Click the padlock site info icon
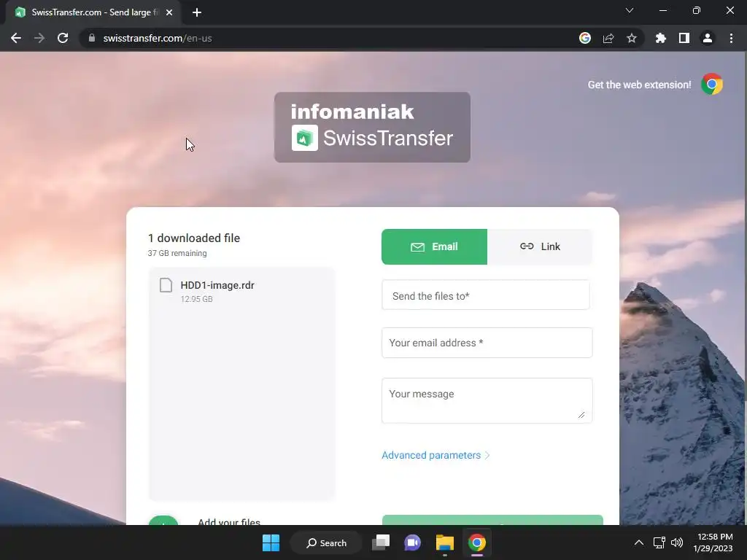Screen dimensions: 747x560 point(92,38)
